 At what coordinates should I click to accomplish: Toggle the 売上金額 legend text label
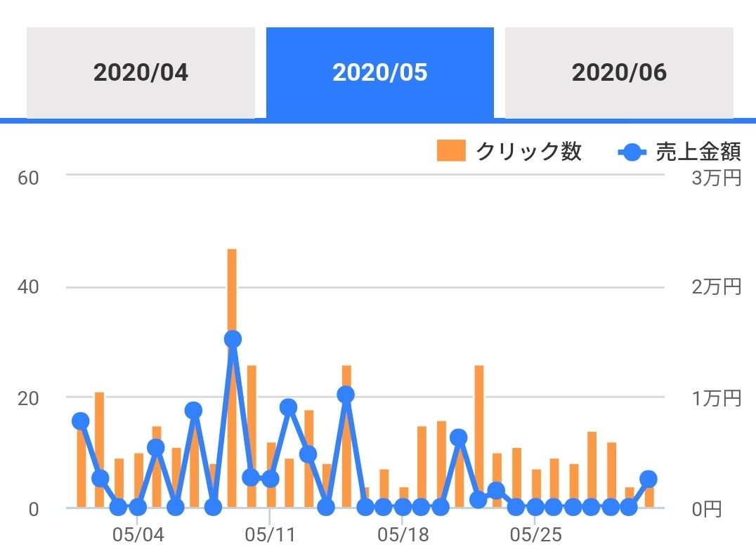[698, 152]
